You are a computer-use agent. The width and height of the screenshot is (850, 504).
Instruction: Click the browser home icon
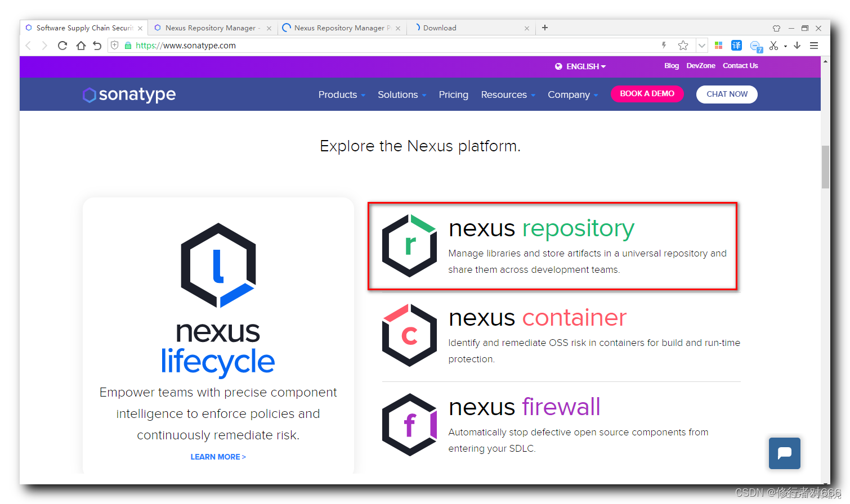pos(79,46)
